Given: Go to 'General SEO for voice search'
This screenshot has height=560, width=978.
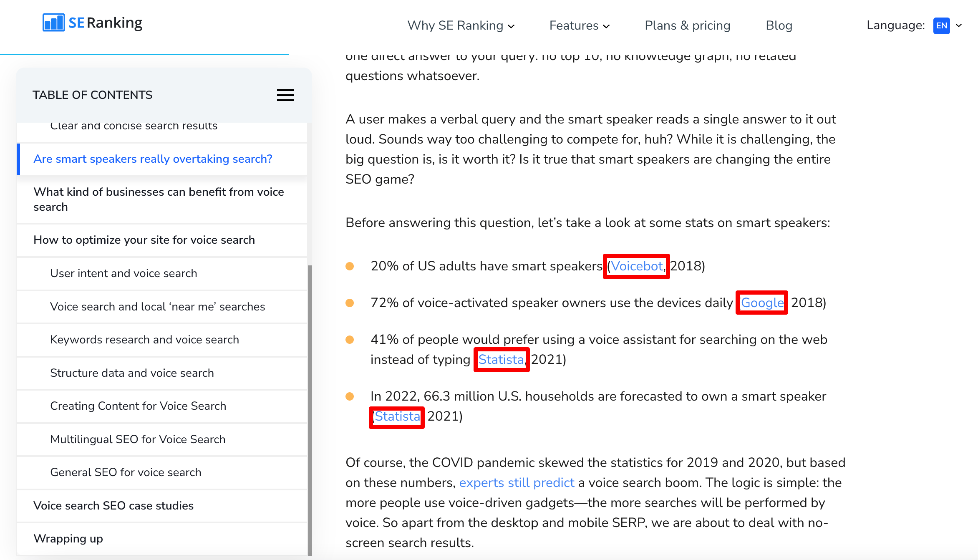Looking at the screenshot, I should point(162,472).
